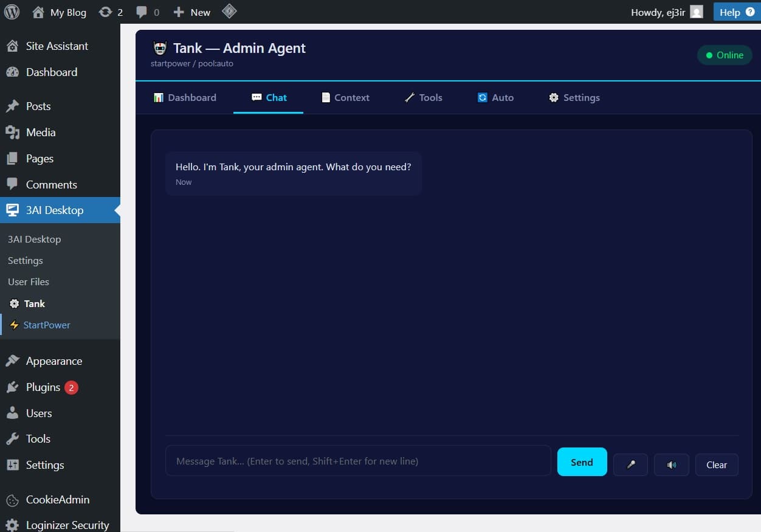Click the Appearance paintbrush icon
This screenshot has height=532, width=761.
pos(12,361)
